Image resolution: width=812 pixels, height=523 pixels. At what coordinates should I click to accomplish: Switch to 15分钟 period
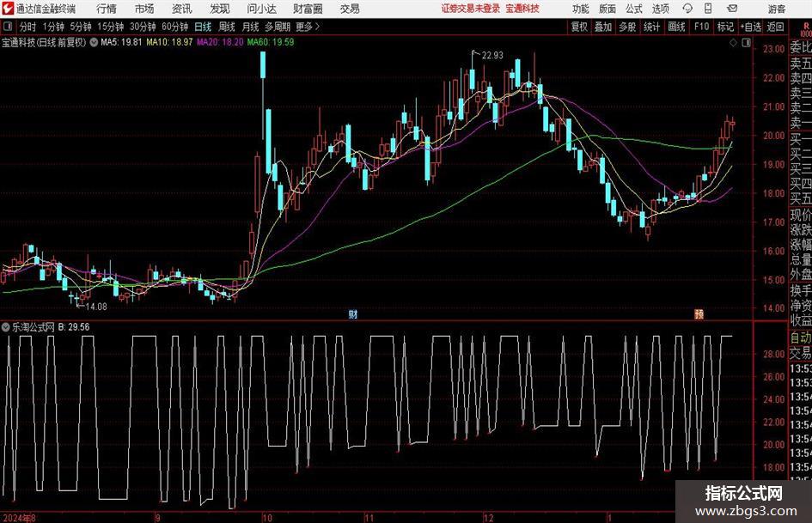click(111, 27)
